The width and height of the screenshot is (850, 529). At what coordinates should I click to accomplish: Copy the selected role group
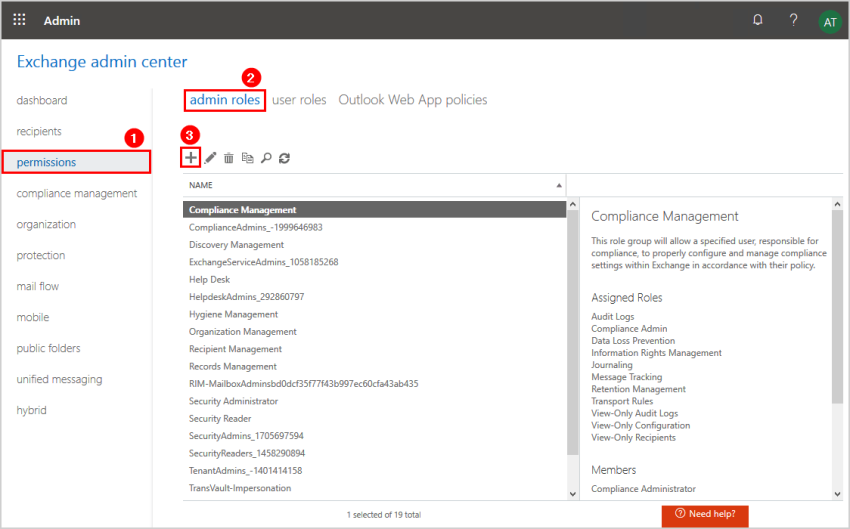[x=247, y=158]
